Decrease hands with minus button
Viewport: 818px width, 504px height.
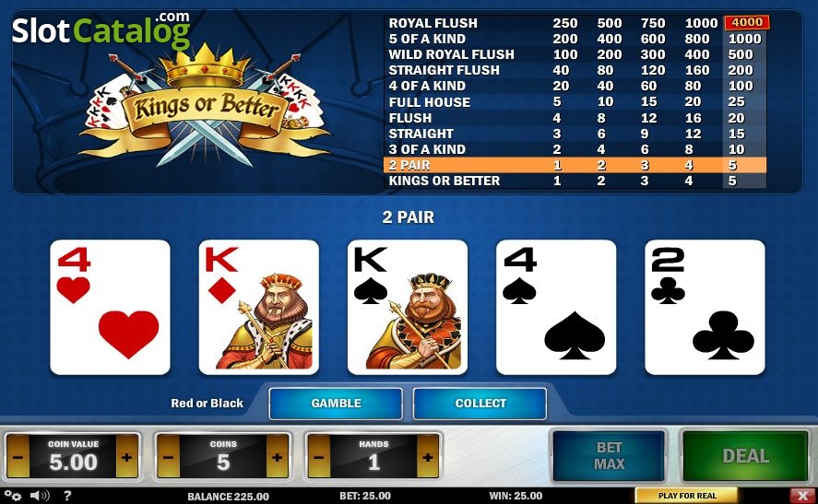coord(319,457)
